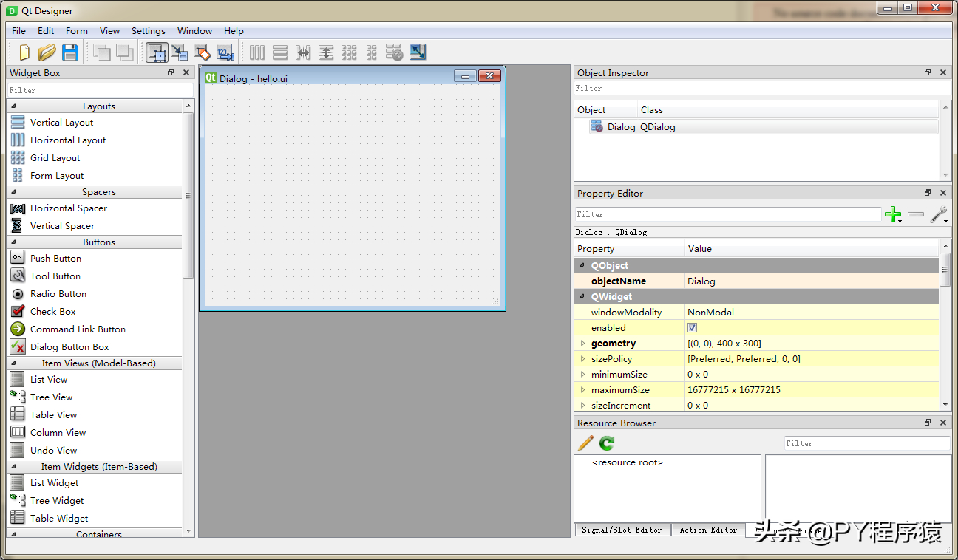
Task: Click the Bring to Front toolbar icon
Action: (x=124, y=52)
